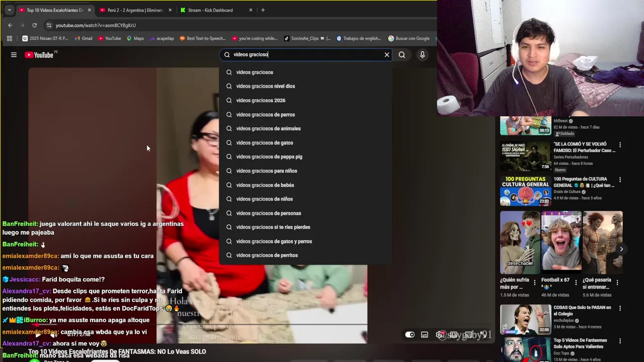The width and height of the screenshot is (644, 362).
Task: Open "Trabajos de english..." bookmark
Action: click(x=359, y=38)
